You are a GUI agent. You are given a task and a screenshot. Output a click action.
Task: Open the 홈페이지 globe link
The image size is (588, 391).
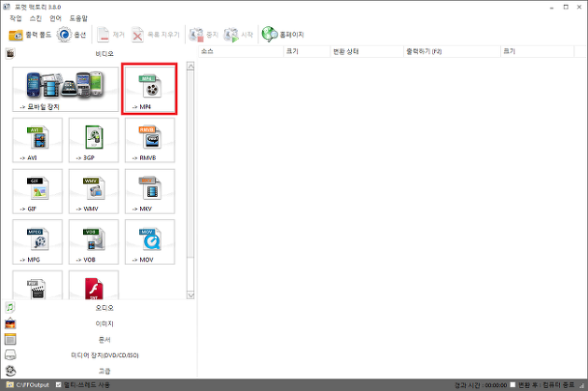tap(283, 35)
